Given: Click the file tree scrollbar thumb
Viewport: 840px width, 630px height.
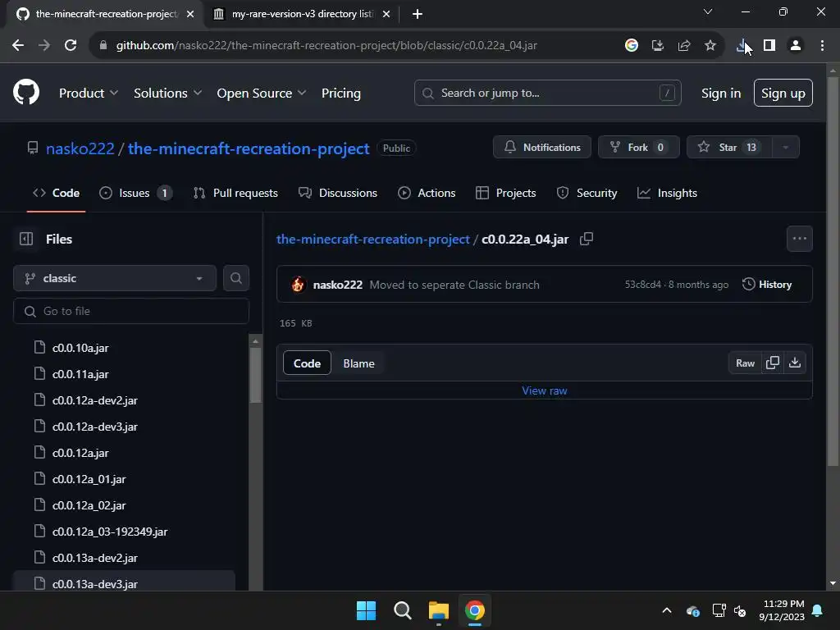Looking at the screenshot, I should point(256,375).
